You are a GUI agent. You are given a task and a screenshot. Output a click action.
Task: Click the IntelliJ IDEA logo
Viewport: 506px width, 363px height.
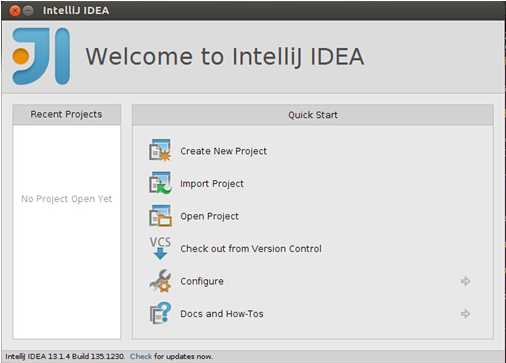point(41,56)
